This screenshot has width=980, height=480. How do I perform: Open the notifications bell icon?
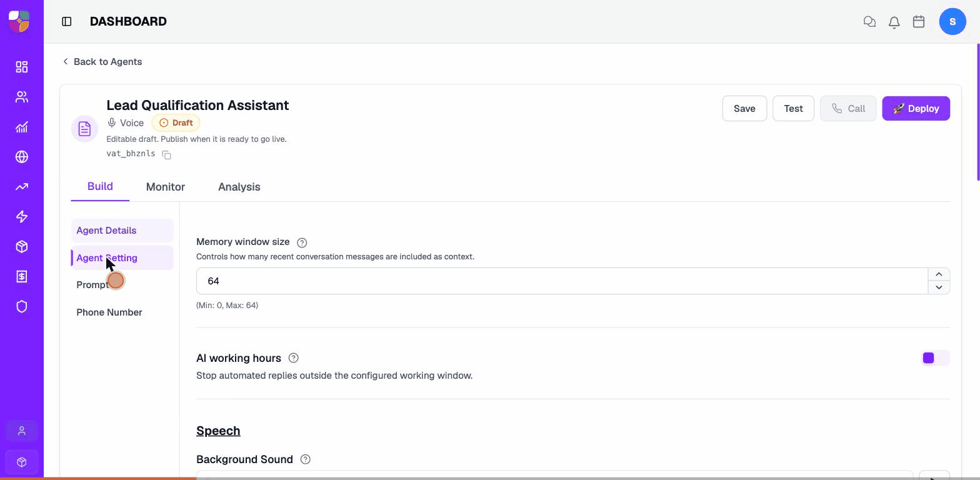pos(894,22)
